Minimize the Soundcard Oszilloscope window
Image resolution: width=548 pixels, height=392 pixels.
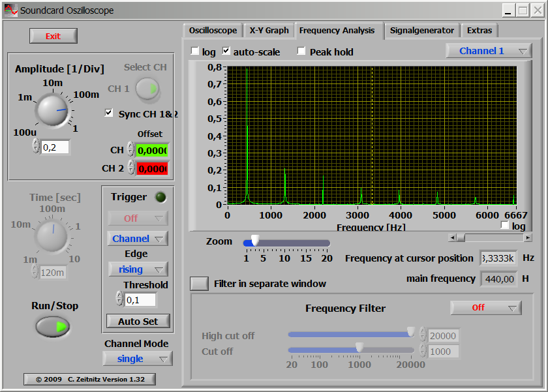click(508, 10)
